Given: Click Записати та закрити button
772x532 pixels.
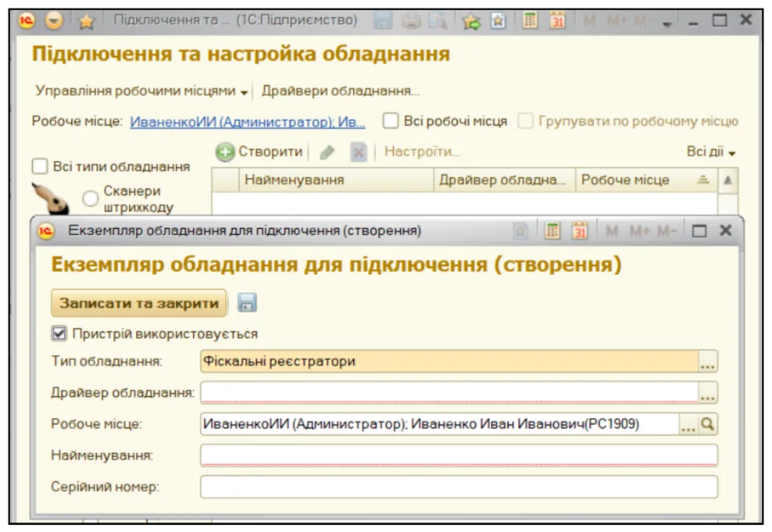Looking at the screenshot, I should click(x=139, y=303).
